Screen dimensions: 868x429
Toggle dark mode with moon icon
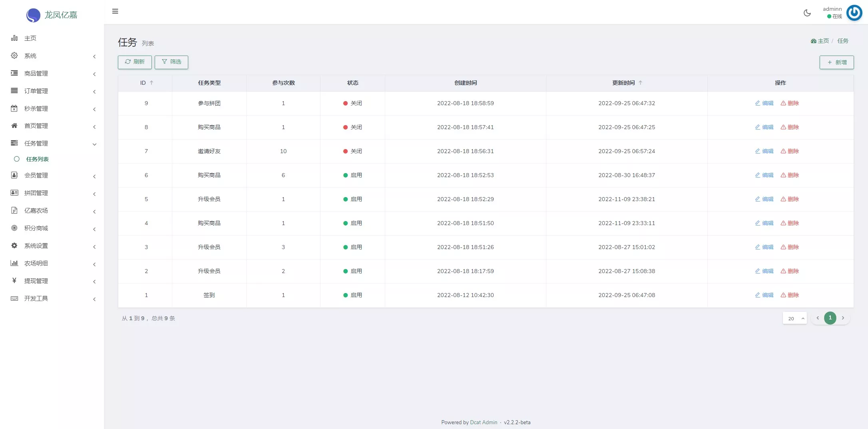[807, 13]
